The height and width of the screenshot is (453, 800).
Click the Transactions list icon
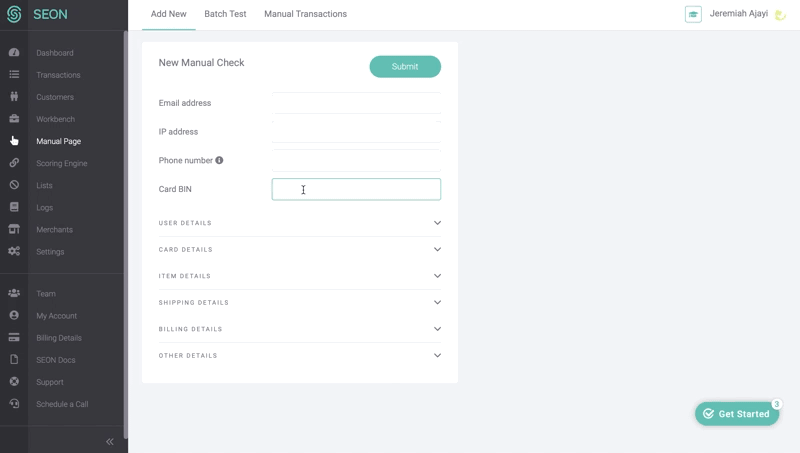coord(14,74)
